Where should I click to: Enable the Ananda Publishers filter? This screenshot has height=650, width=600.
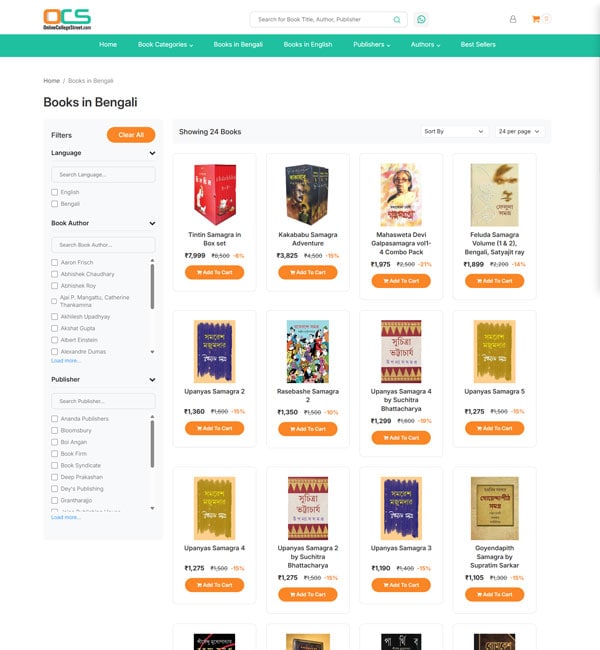pos(54,419)
